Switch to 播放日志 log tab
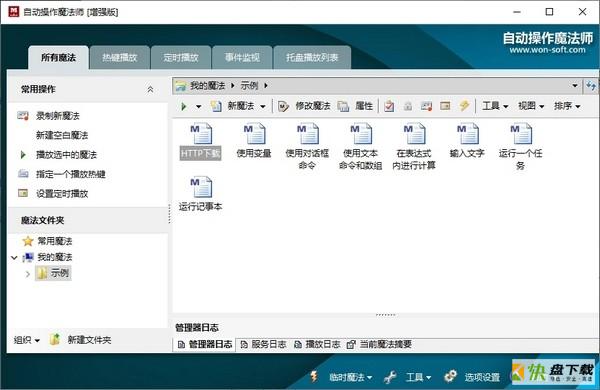 tap(317, 344)
